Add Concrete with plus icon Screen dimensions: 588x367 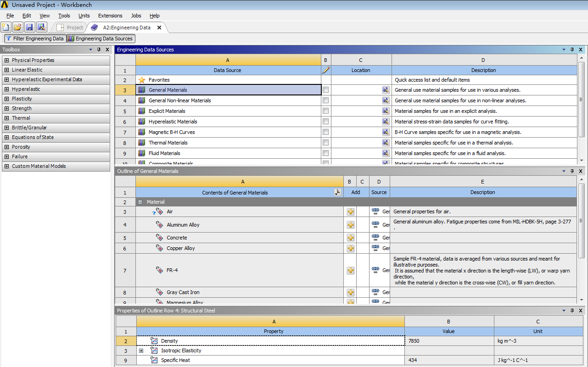point(351,238)
